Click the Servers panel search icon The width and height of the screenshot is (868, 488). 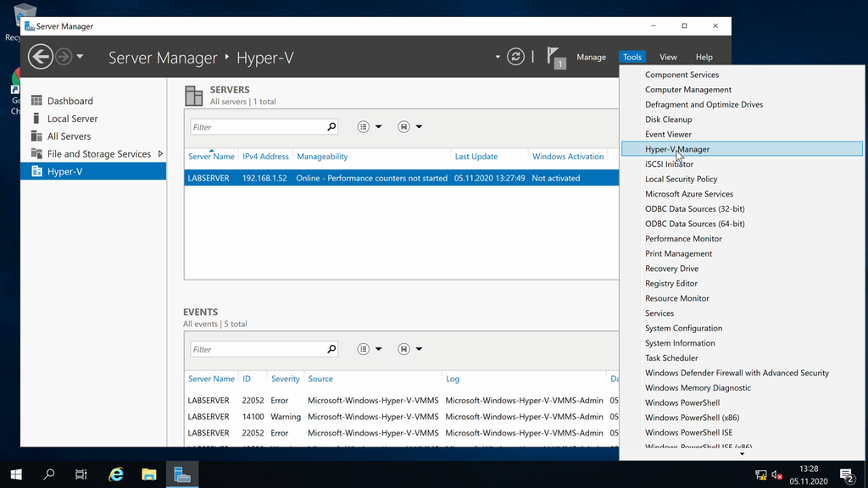(x=332, y=125)
